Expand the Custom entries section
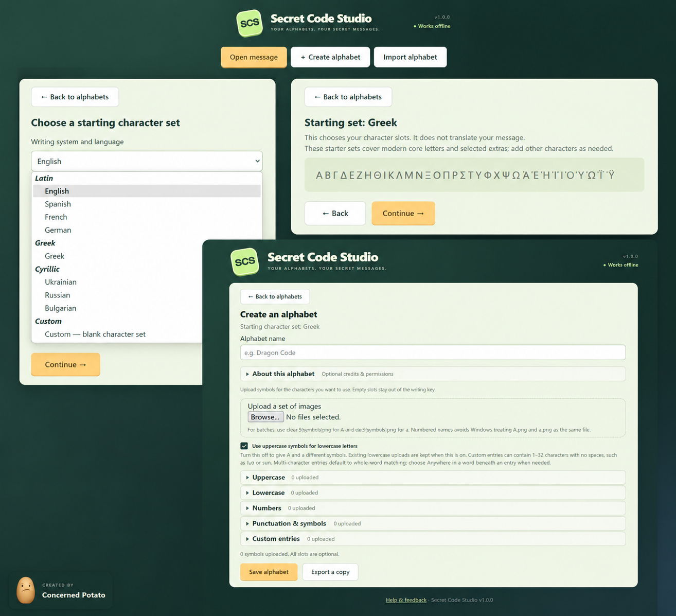The height and width of the screenshot is (616, 676). [x=433, y=539]
